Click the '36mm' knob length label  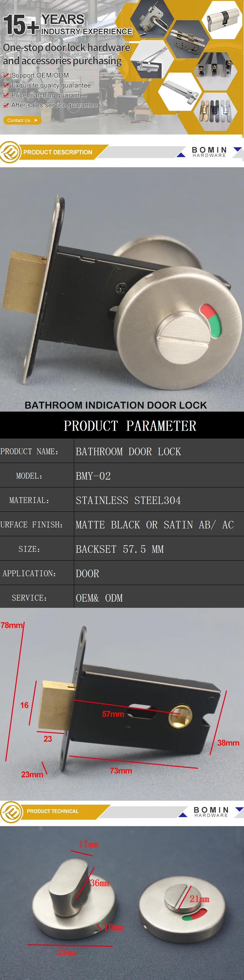[100, 883]
